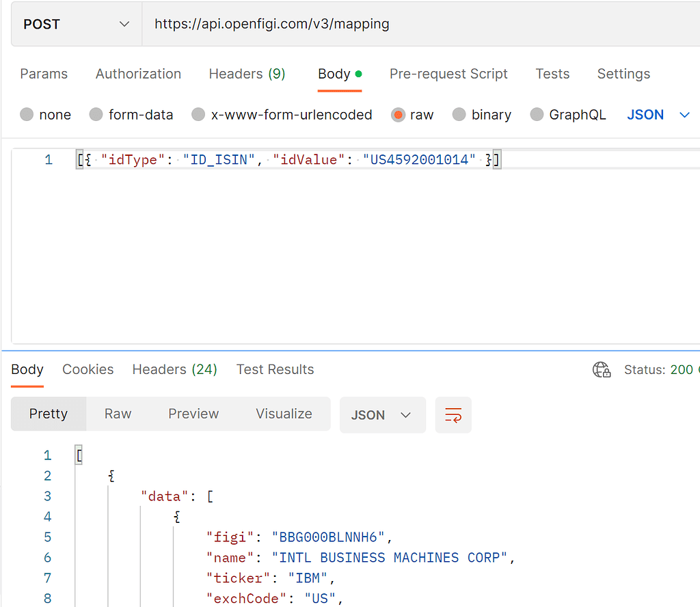700x607 pixels.
Task: Open the request Settings tab
Action: coord(623,74)
